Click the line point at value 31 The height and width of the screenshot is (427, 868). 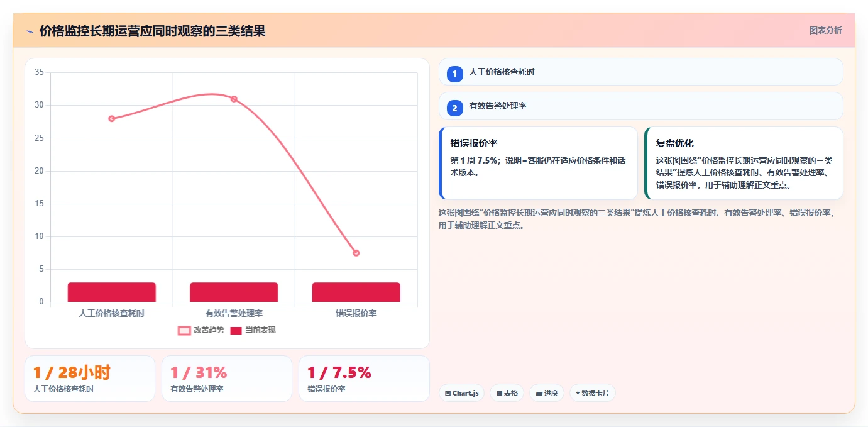[x=234, y=99]
